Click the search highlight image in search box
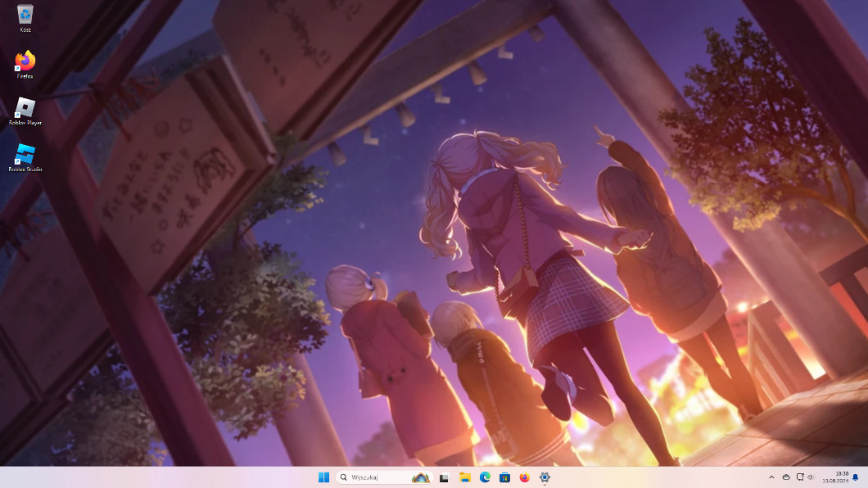The width and height of the screenshot is (868, 488). click(420, 477)
